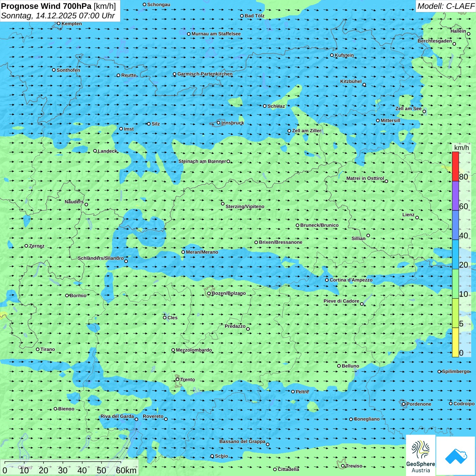Screen dimensions: 476x476
Task: Click the 'Conegliano' label
Action: pyautogui.click(x=367, y=419)
